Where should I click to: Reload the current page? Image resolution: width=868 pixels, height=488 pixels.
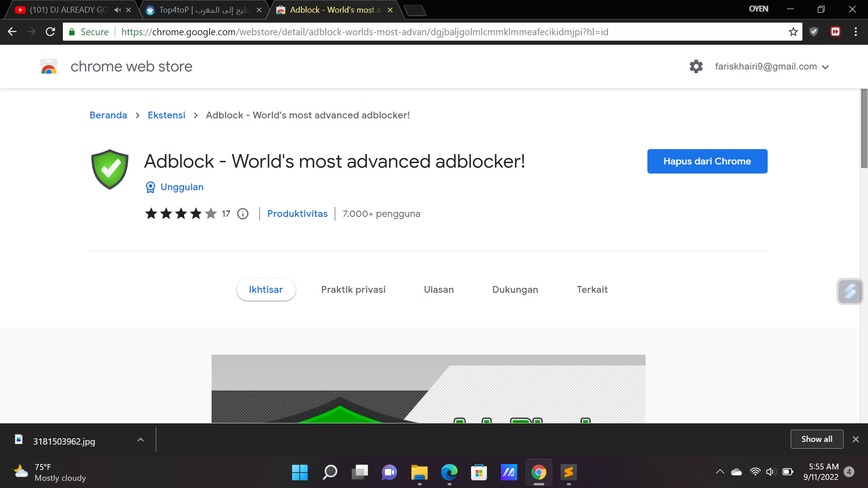tap(50, 32)
